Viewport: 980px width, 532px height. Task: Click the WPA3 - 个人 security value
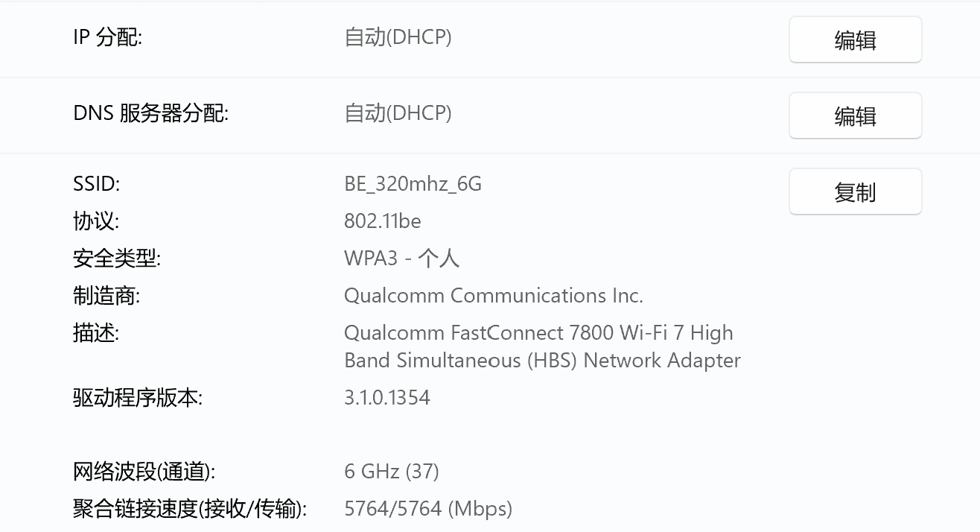point(401,259)
